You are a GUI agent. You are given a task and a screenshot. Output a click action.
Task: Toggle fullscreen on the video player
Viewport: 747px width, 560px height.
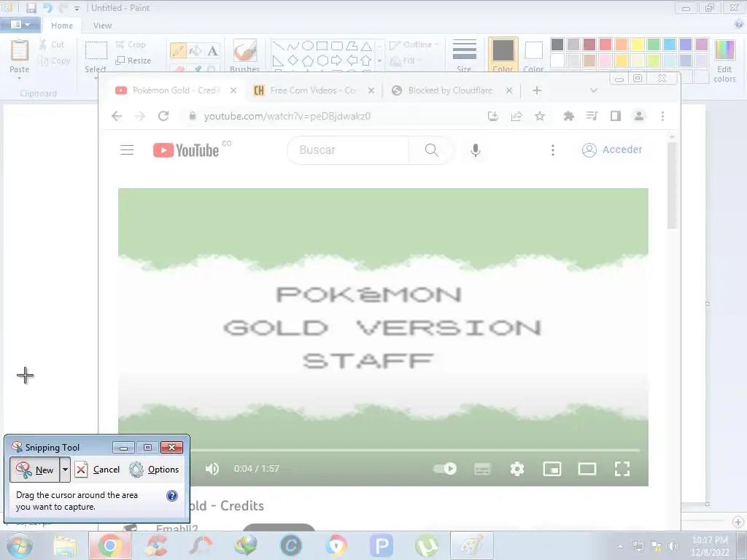pyautogui.click(x=622, y=469)
